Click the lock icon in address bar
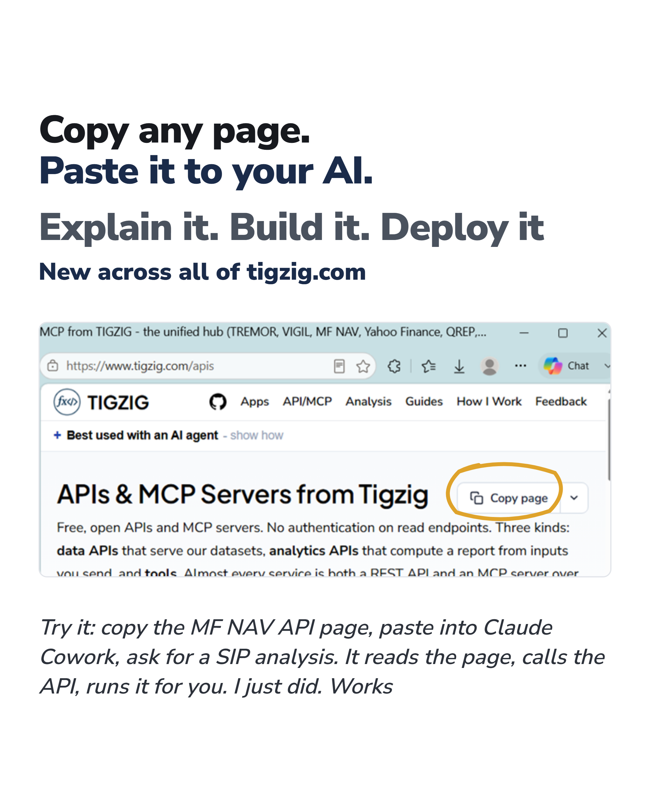 (52, 366)
